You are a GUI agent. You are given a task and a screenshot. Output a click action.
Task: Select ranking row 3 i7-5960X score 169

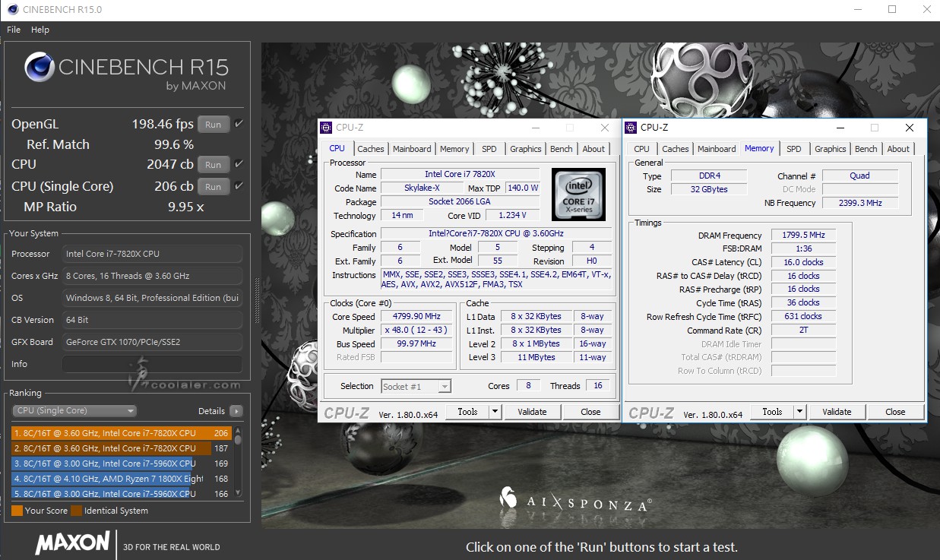coord(122,464)
